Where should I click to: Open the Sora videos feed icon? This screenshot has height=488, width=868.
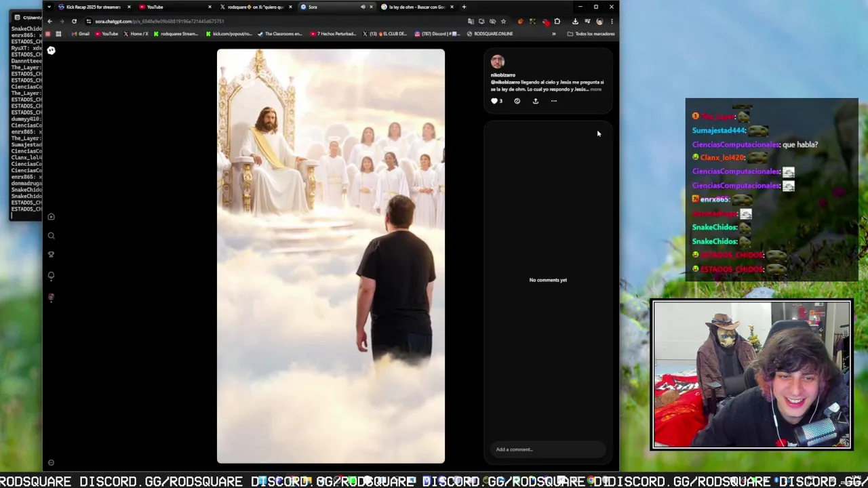pos(51,217)
